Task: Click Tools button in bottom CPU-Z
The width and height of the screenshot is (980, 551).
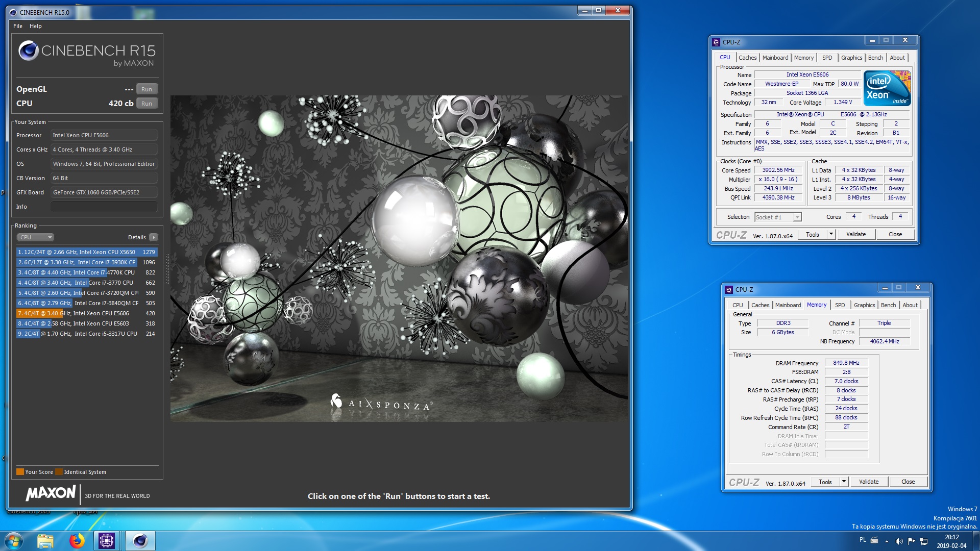Action: [825, 482]
